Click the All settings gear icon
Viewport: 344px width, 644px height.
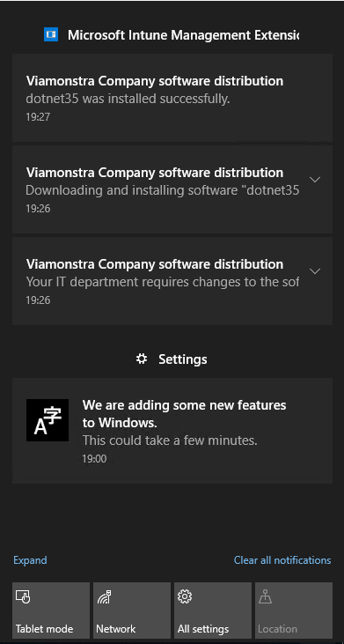coord(185,596)
